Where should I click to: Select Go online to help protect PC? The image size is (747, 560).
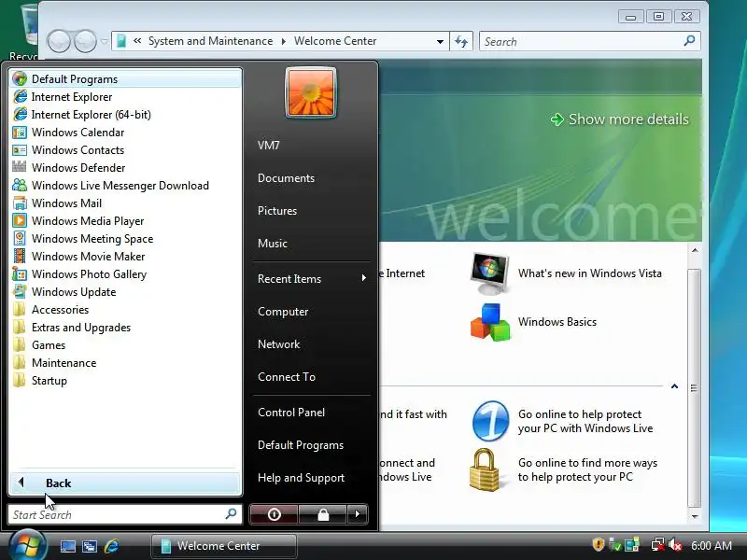(x=563, y=422)
